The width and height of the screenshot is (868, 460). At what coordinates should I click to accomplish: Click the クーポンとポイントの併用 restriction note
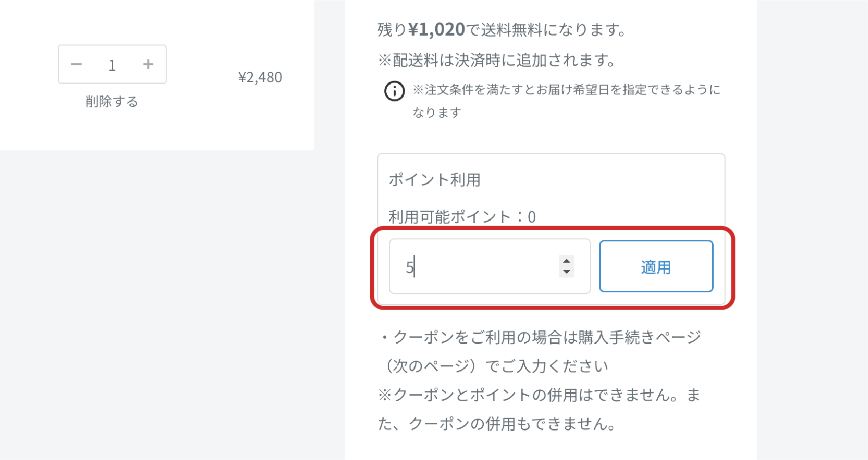(539, 395)
